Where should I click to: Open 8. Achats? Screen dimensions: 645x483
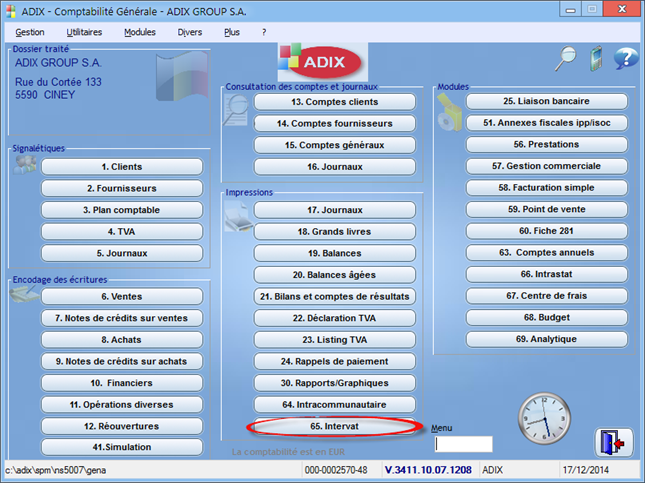pyautogui.click(x=122, y=339)
